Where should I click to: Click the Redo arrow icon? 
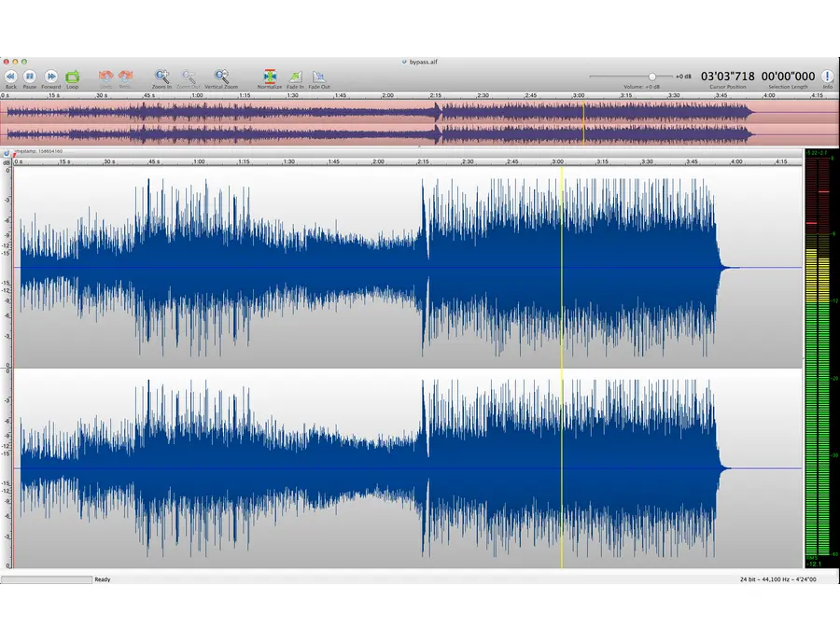tap(125, 77)
